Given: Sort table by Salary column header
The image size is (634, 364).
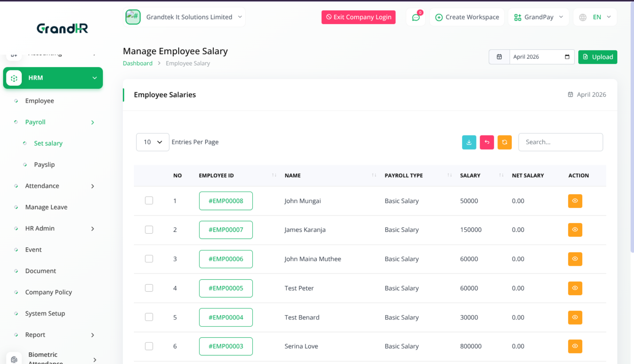Looking at the screenshot, I should [470, 175].
